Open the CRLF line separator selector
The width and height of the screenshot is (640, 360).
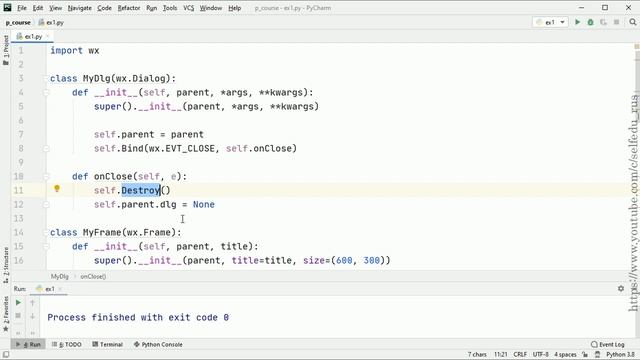520,355
